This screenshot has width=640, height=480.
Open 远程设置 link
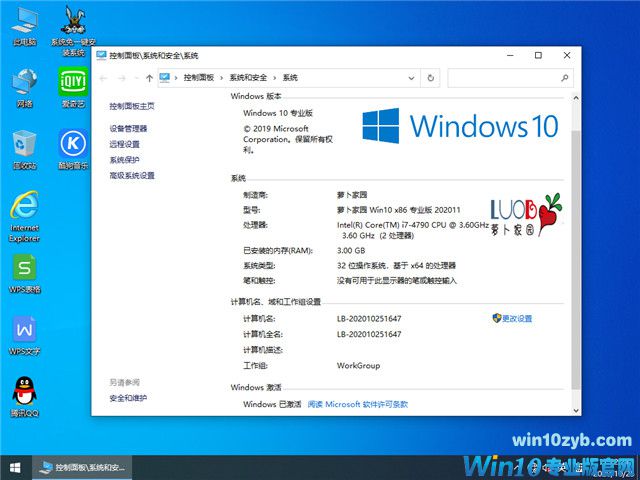(124, 144)
